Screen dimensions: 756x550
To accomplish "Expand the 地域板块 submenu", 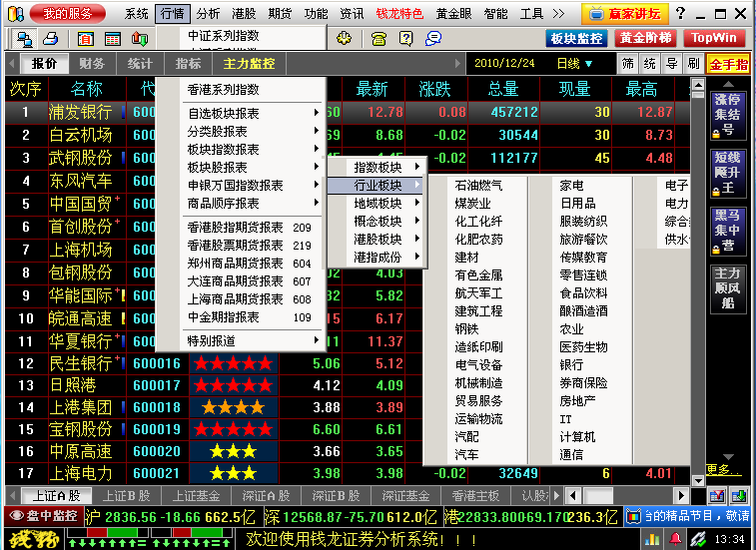I will (x=378, y=203).
